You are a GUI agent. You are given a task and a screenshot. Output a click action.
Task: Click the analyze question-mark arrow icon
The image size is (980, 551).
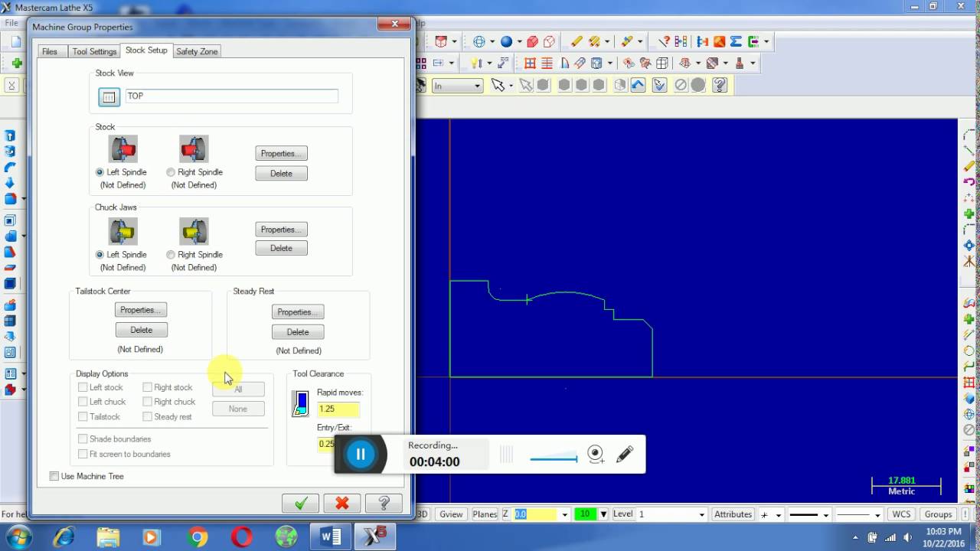(x=664, y=41)
